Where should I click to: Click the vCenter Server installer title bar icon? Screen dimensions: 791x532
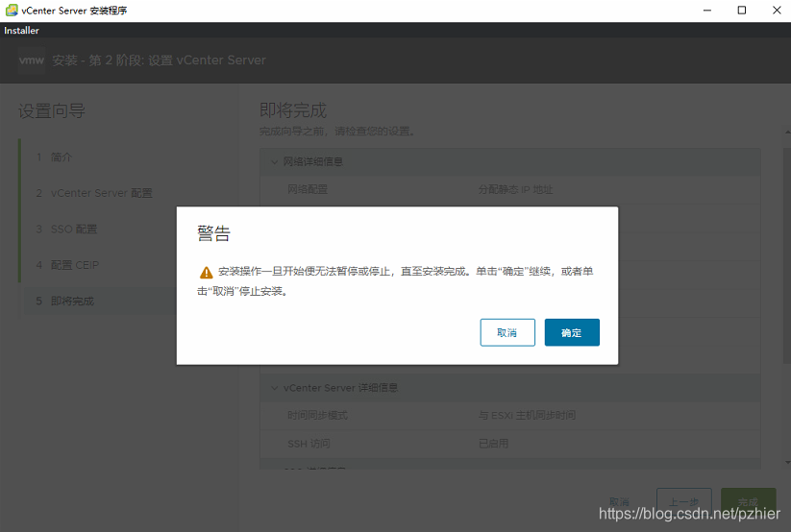[x=12, y=11]
